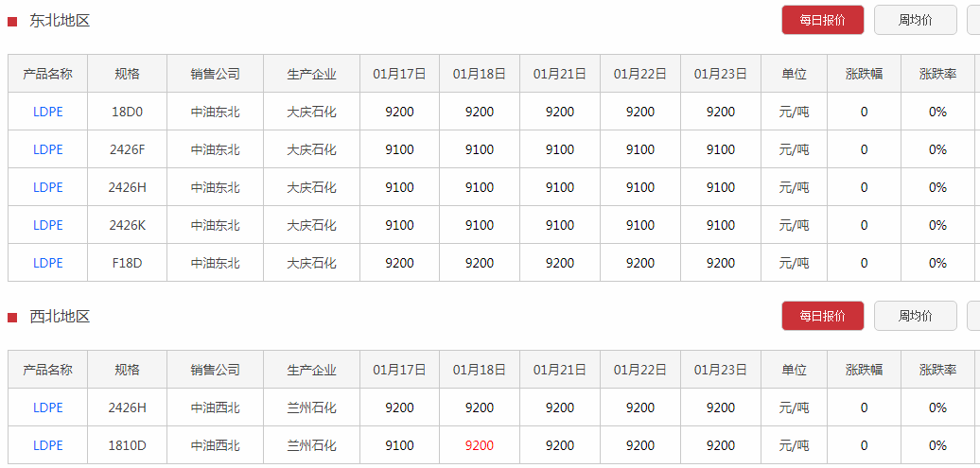Open LDPE link in 东北地区 2426H row
980x468 pixels.
pyautogui.click(x=48, y=187)
